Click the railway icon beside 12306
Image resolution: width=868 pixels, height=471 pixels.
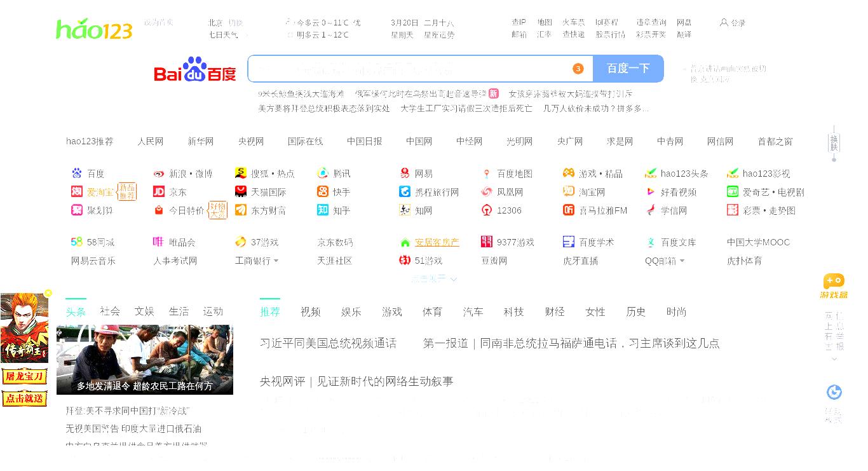point(487,210)
